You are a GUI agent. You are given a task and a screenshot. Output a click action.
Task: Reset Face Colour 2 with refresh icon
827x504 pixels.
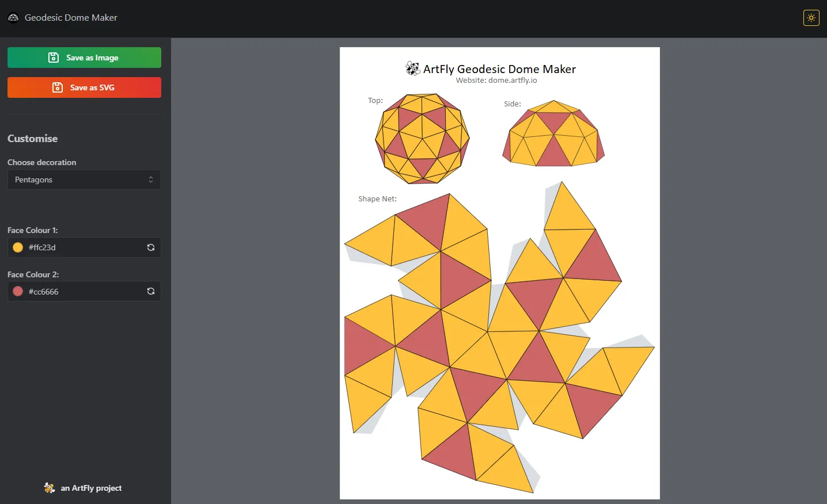tap(151, 292)
